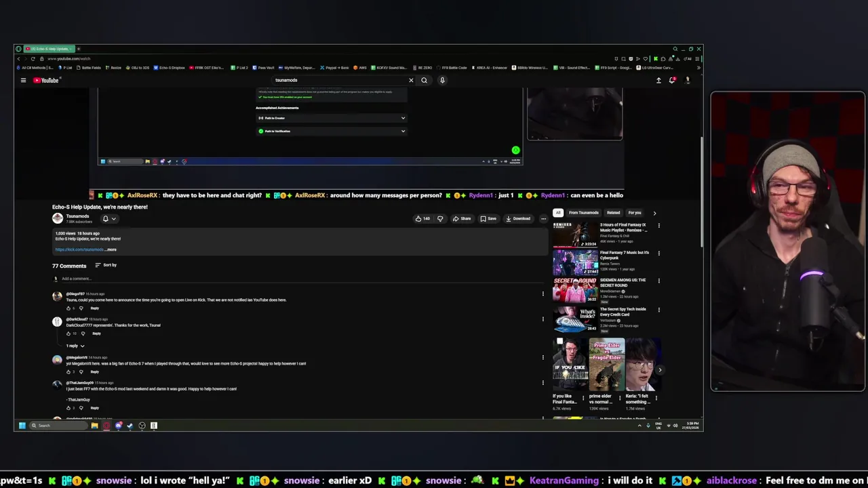This screenshot has height=488, width=868.
Task: Open the Pass Vault bookmark
Action: pos(264,68)
